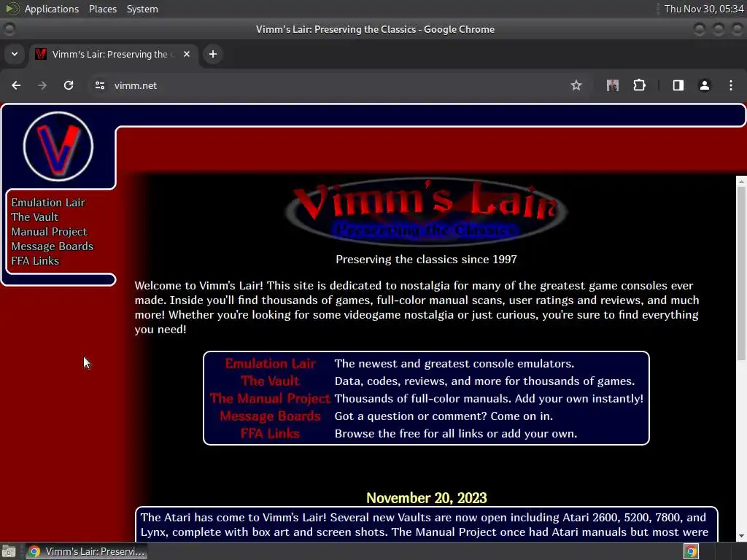This screenshot has width=747, height=560.
Task: Click the clock showing Thu Nov 30
Action: pos(704,9)
